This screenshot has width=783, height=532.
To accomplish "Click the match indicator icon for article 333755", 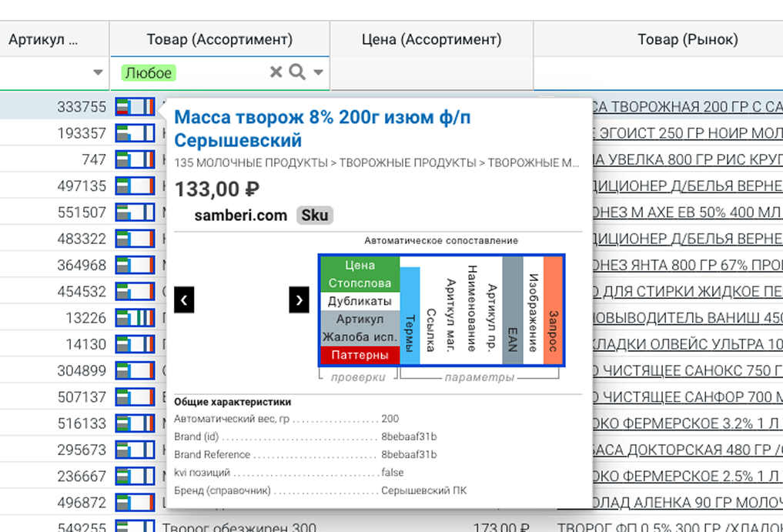I will click(135, 107).
